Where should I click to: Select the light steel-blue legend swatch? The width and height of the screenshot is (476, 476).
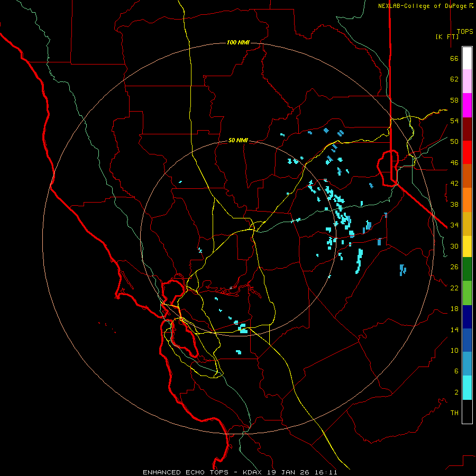(x=467, y=364)
